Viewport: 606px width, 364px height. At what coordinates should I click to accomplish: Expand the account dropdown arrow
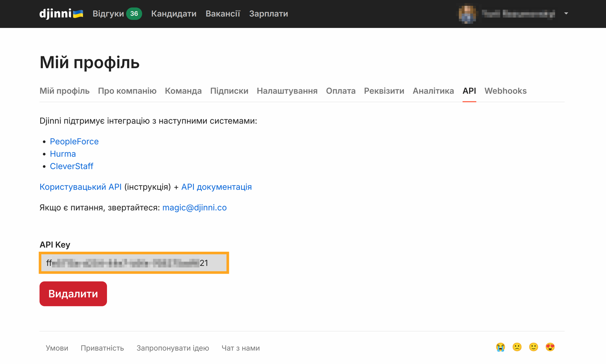tap(566, 14)
